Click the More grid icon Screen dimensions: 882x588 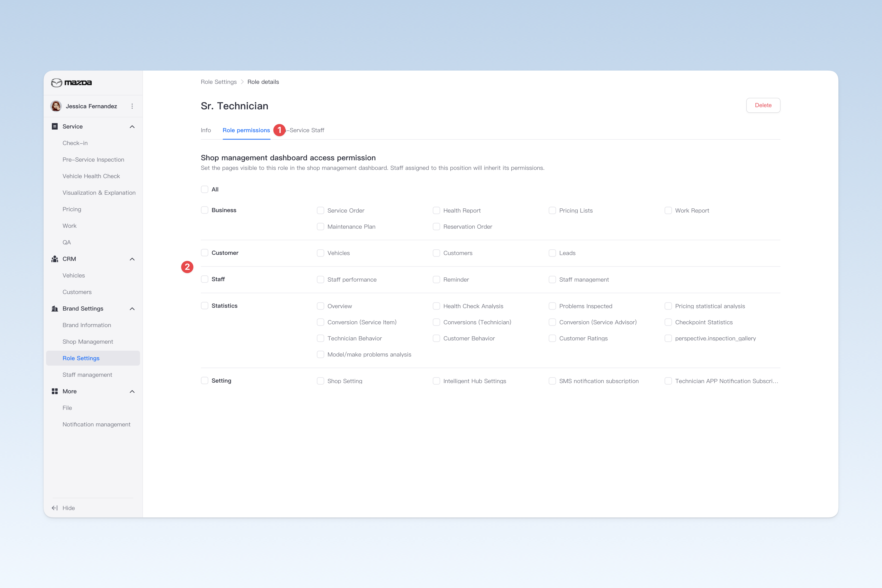(55, 391)
